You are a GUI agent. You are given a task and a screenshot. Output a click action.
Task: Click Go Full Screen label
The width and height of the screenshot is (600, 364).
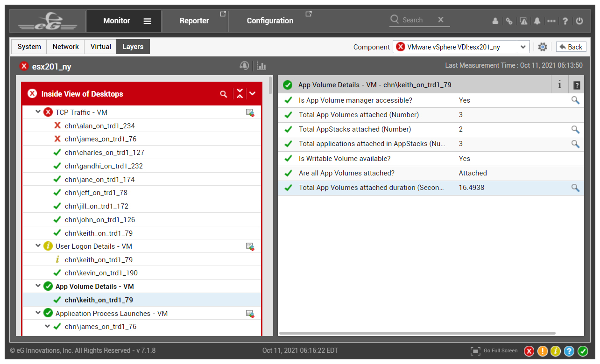tap(501, 350)
